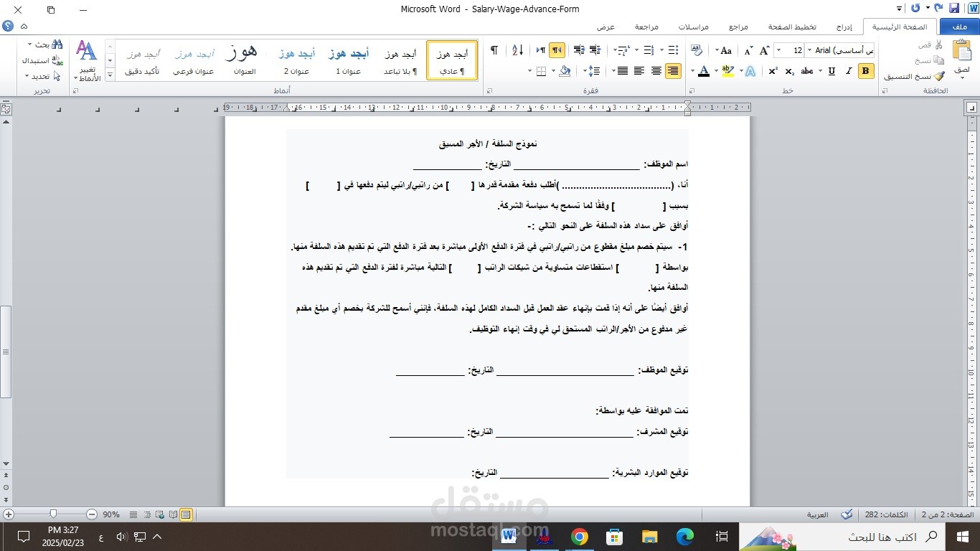Open the borders dropdown
The width and height of the screenshot is (980, 551).
click(531, 71)
